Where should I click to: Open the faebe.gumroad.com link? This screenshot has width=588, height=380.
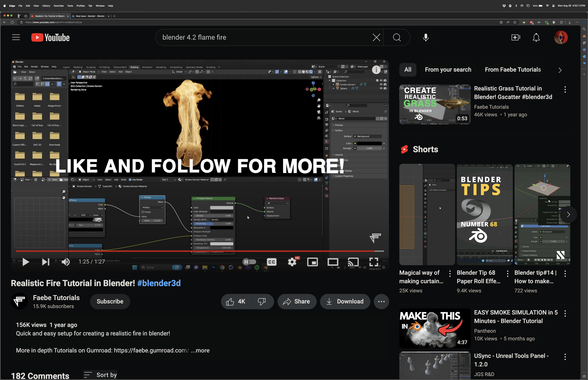click(151, 350)
